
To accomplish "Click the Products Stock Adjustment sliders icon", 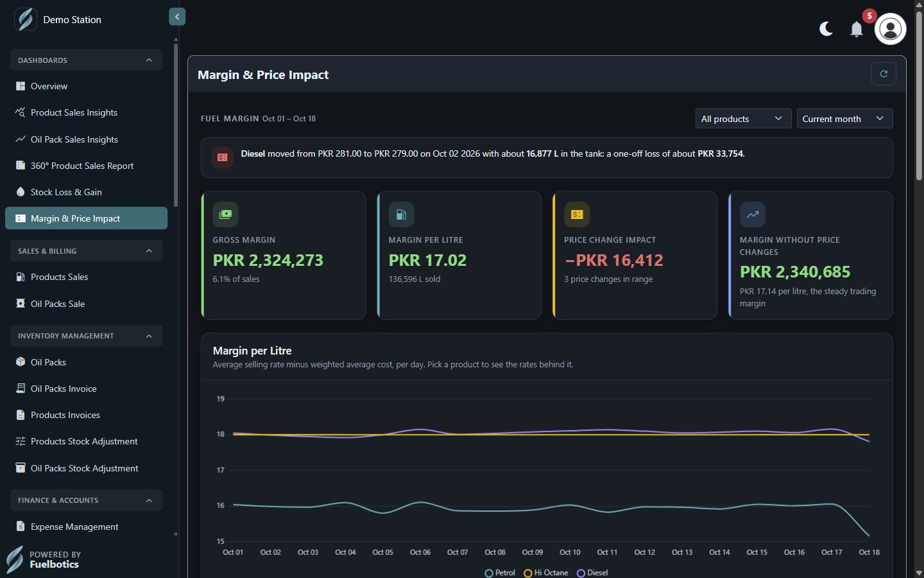I will 21,441.
